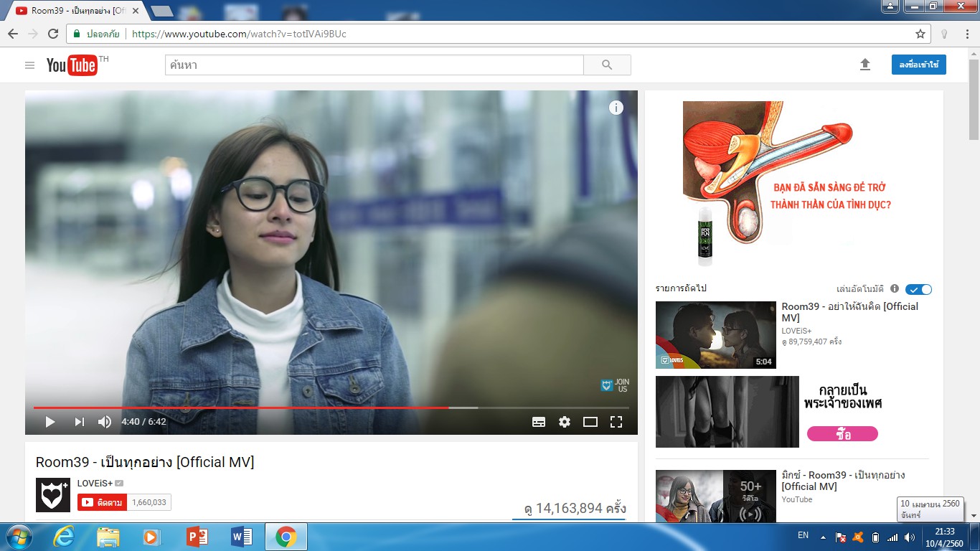Click the address bar URL
980x551 pixels.
(239, 34)
